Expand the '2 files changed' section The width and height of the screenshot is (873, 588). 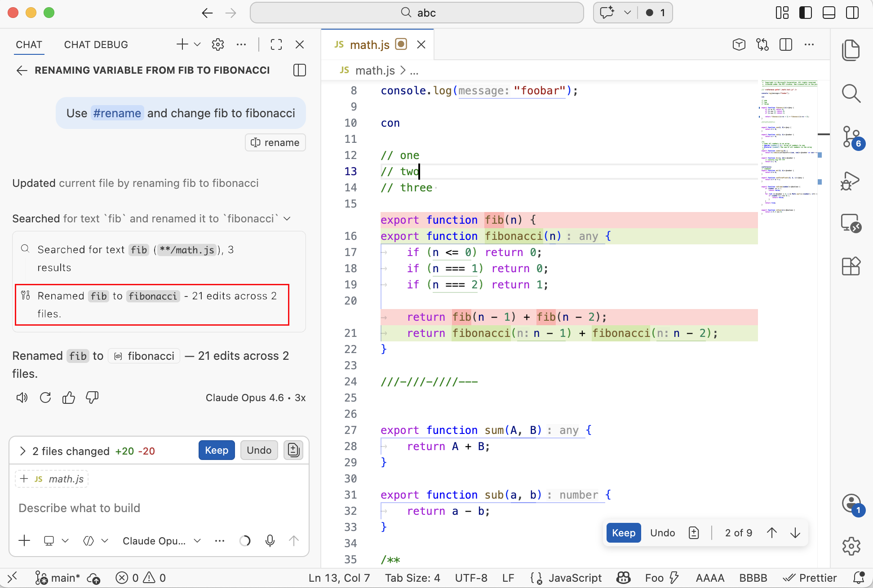22,451
